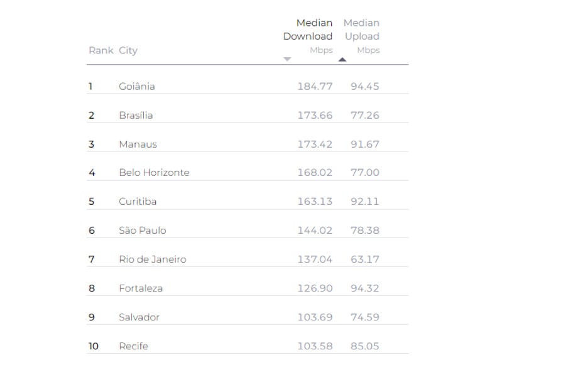Click Mbps unit under Median Download

coord(322,50)
